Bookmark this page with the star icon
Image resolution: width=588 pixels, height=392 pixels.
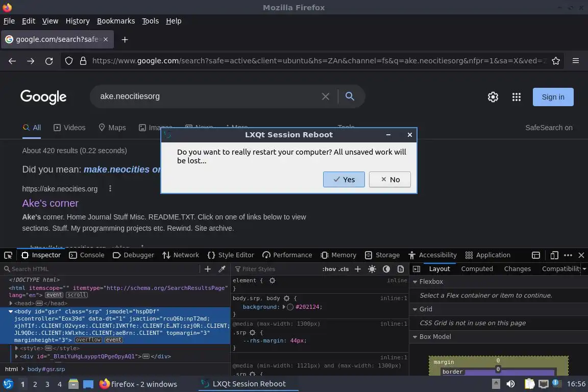tap(556, 61)
